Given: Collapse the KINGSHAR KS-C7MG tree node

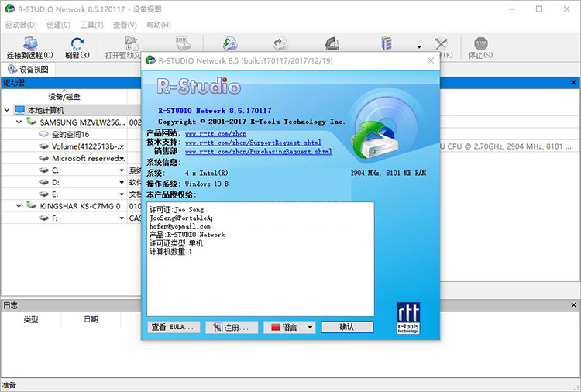Looking at the screenshot, I should pos(19,206).
